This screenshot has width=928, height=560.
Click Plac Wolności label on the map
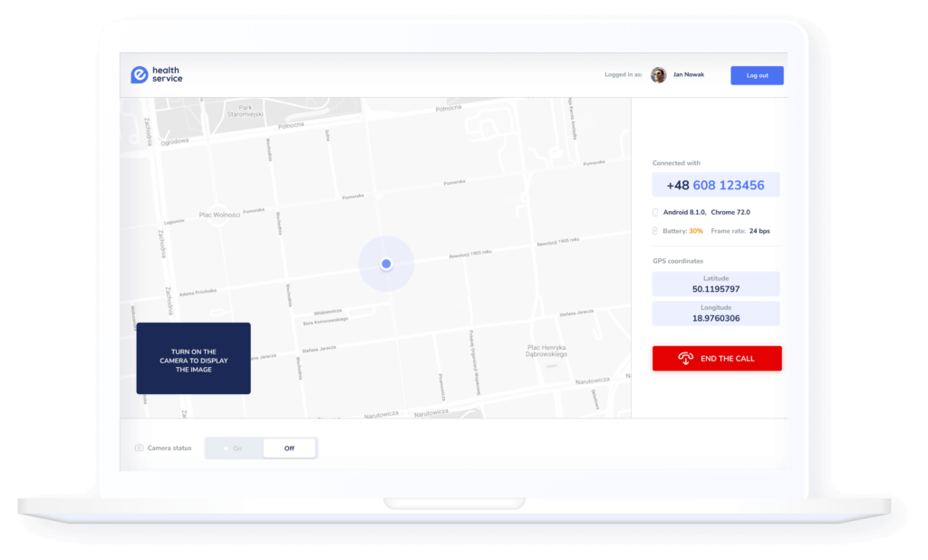pyautogui.click(x=219, y=214)
